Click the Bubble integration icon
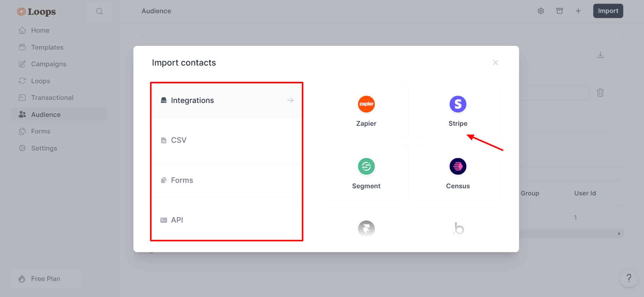644x297 pixels. [458, 228]
